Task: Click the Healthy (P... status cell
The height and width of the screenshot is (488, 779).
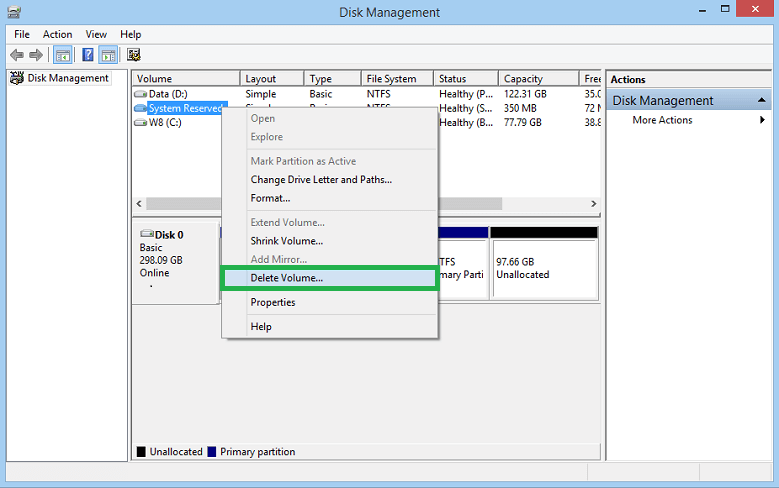Action: (466, 94)
